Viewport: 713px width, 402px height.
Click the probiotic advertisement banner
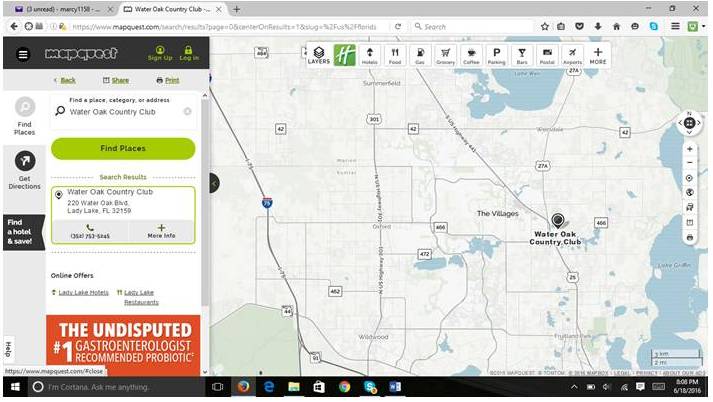point(123,345)
